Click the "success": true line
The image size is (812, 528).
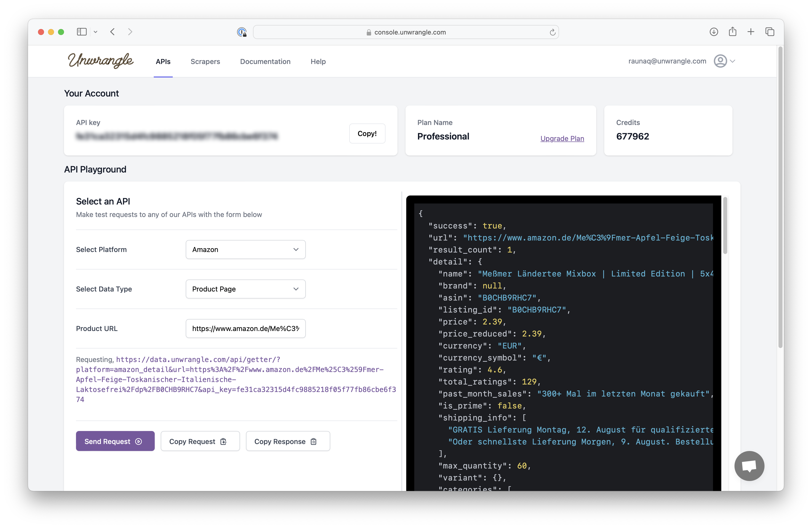[467, 225]
